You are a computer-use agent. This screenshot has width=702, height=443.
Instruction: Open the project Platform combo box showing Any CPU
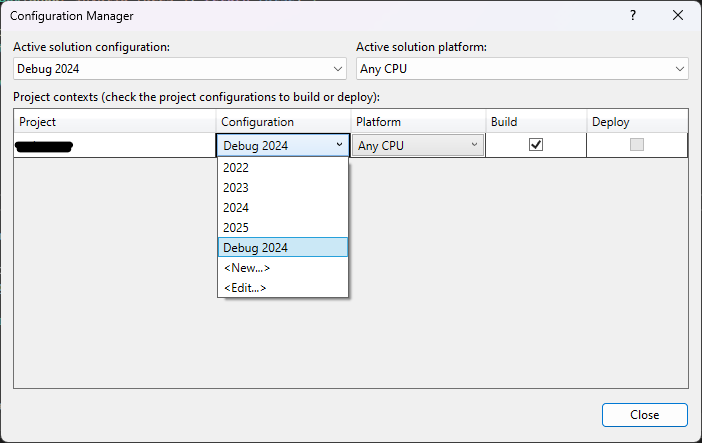[x=418, y=145]
